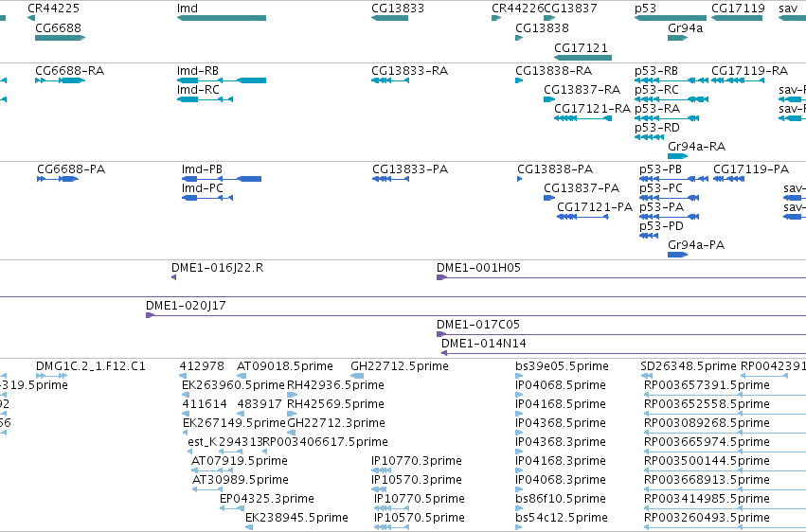Click transcript CG17119-RA
Image resolution: width=806 pixels, height=532 pixels.
tap(737, 80)
